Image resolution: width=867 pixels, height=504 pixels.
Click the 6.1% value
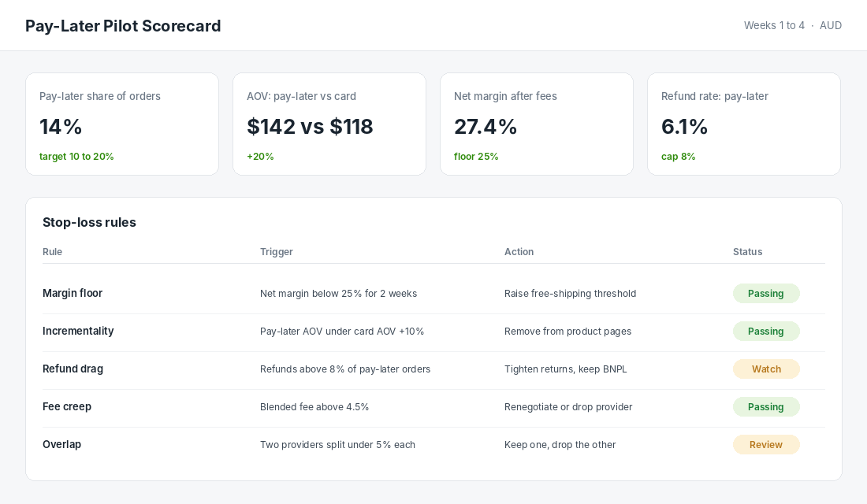pyautogui.click(x=684, y=127)
